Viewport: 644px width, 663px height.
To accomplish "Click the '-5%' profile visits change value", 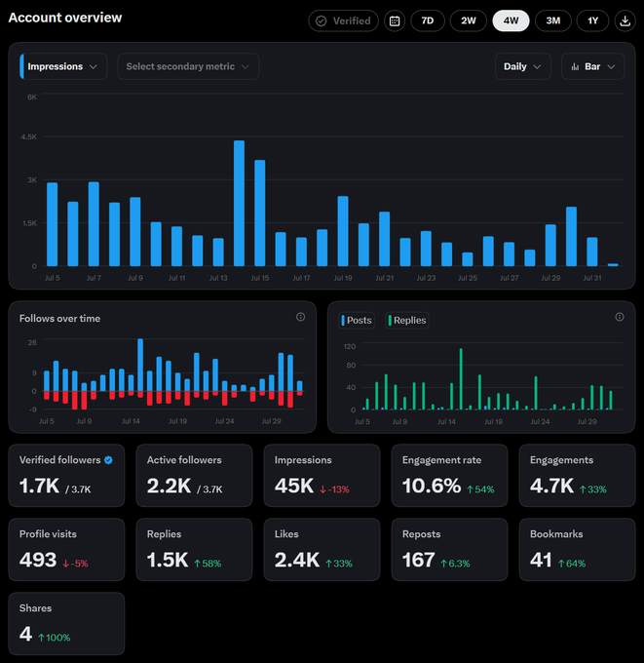I will (80, 564).
